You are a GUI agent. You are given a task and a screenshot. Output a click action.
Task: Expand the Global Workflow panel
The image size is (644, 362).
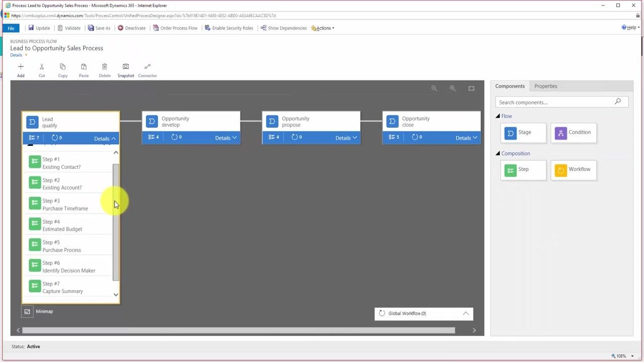click(x=466, y=314)
